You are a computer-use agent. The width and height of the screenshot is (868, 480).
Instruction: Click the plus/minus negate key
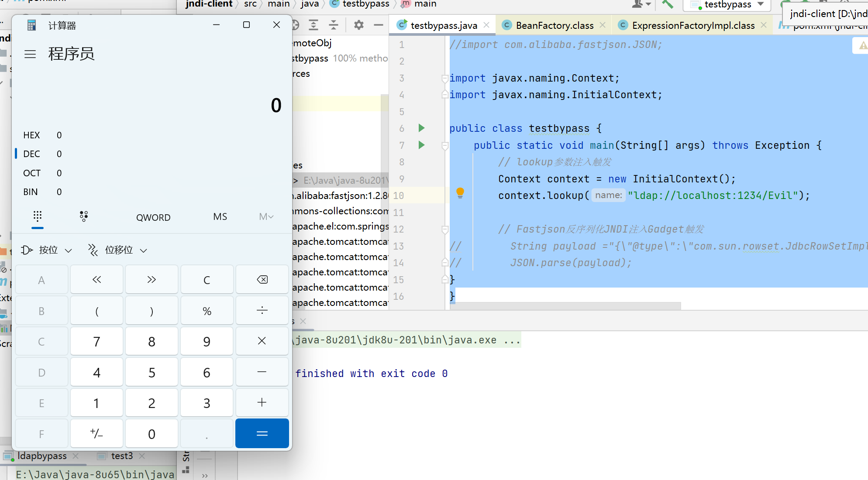pyautogui.click(x=96, y=433)
